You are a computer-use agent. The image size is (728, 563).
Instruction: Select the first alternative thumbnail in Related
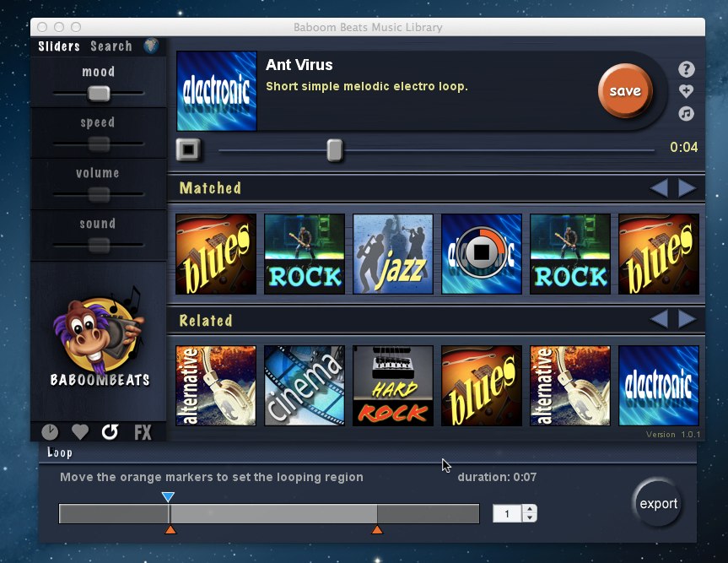pyautogui.click(x=216, y=386)
